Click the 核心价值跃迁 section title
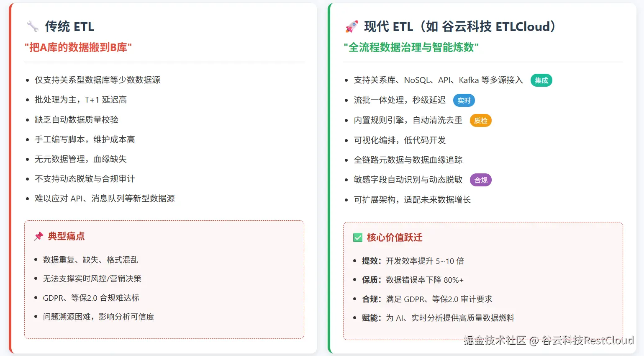The image size is (644, 356). coord(395,237)
